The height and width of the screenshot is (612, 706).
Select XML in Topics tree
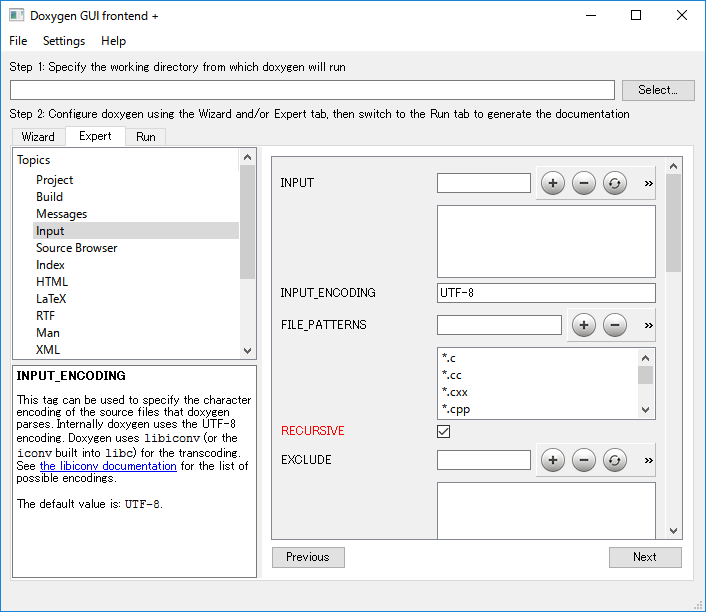tap(48, 350)
